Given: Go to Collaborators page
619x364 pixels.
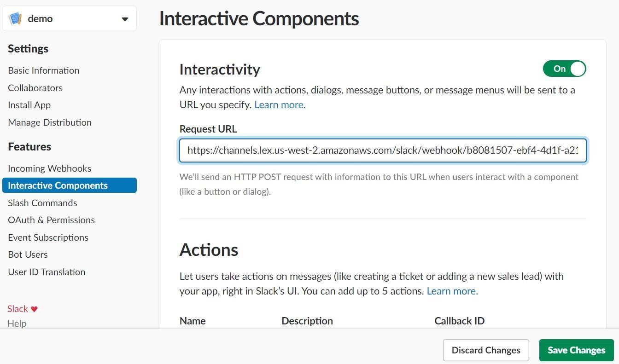Looking at the screenshot, I should 35,88.
